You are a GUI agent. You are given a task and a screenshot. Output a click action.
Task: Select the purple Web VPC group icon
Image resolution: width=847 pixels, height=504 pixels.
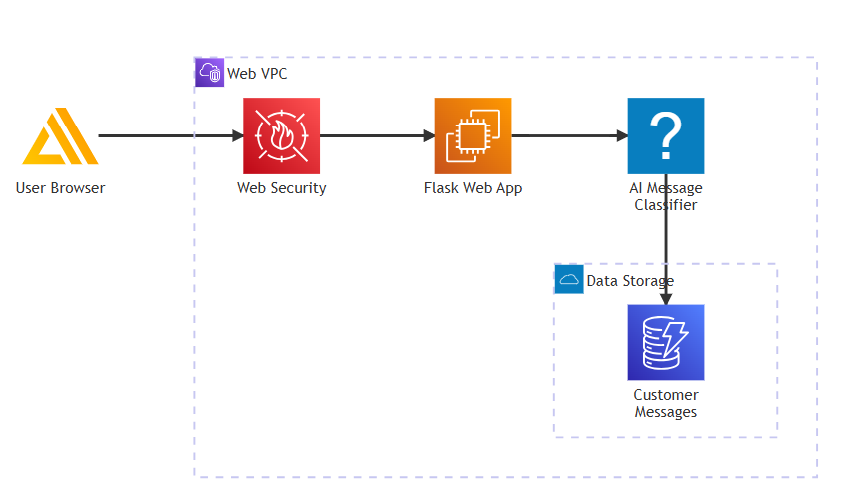coord(209,72)
